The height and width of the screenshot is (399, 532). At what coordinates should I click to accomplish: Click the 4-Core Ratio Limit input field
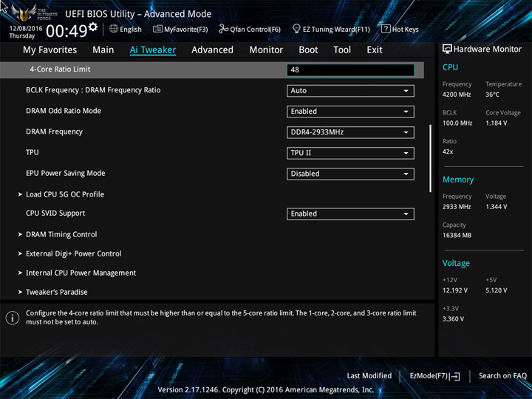pyautogui.click(x=350, y=70)
